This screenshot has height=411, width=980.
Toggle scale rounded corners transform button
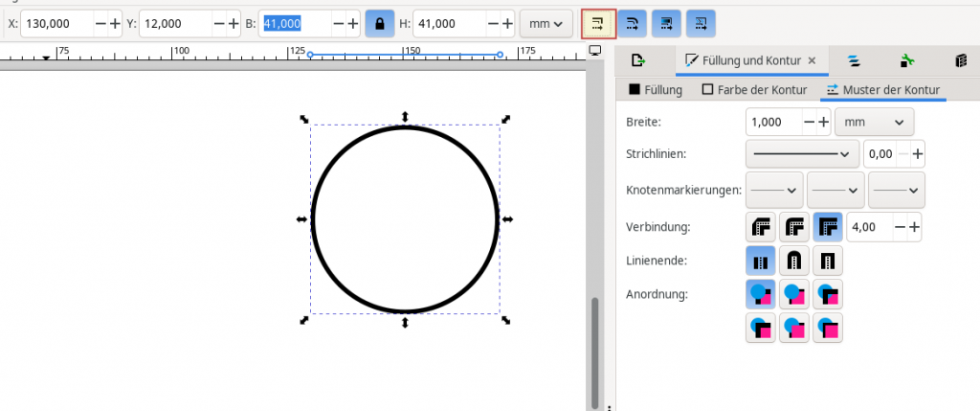tap(632, 23)
